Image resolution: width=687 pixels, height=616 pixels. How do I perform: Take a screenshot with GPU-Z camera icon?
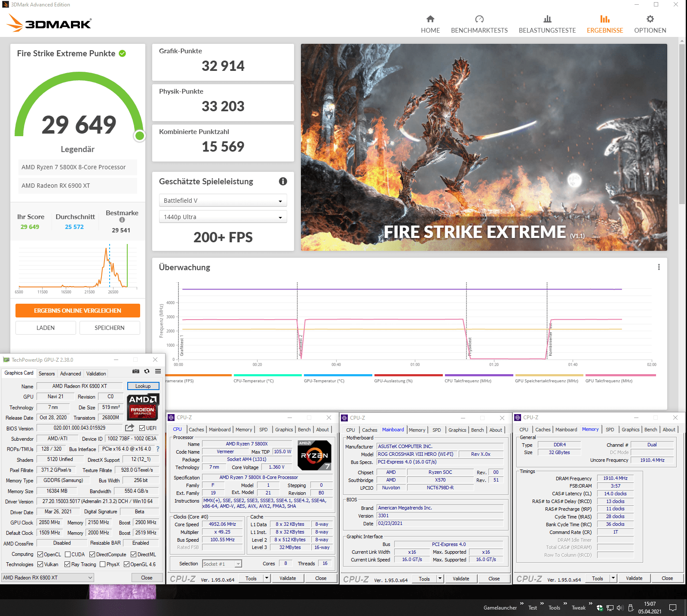click(136, 371)
